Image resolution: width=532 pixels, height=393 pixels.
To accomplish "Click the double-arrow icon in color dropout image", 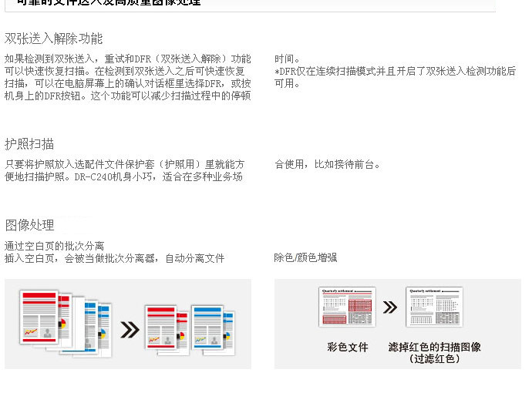I will pyautogui.click(x=390, y=307).
